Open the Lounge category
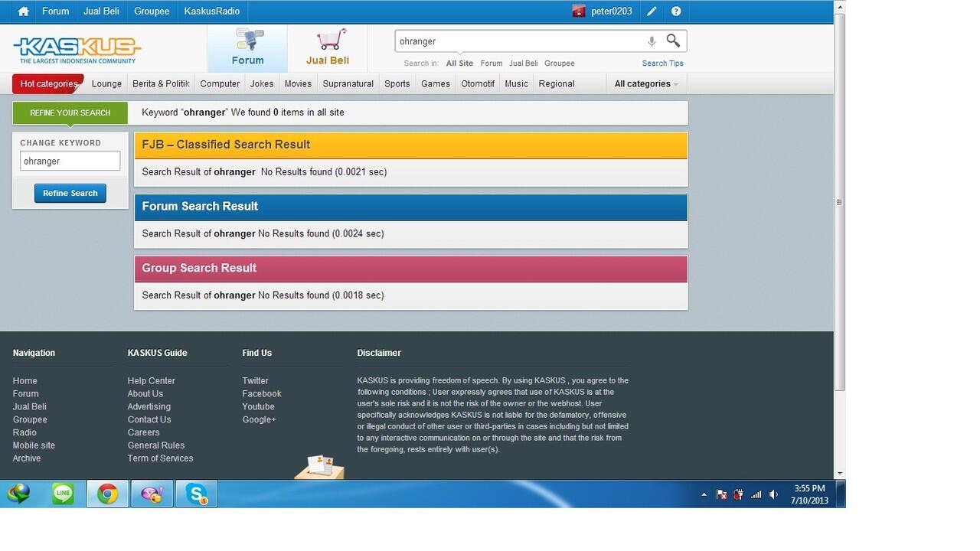This screenshot has width=980, height=551. (106, 83)
